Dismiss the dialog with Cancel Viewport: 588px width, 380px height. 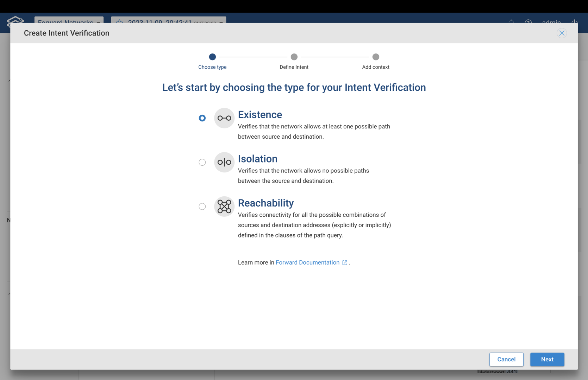(x=506, y=359)
